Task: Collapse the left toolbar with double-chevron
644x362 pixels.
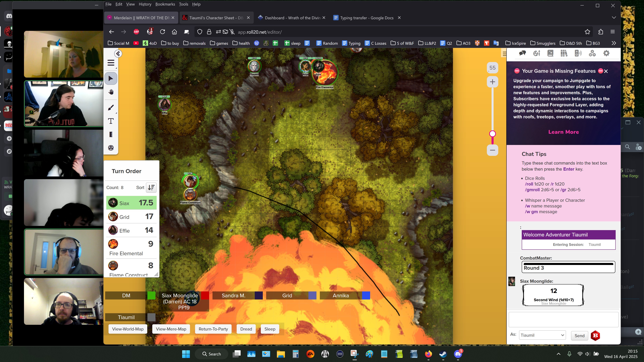Action: point(118,54)
